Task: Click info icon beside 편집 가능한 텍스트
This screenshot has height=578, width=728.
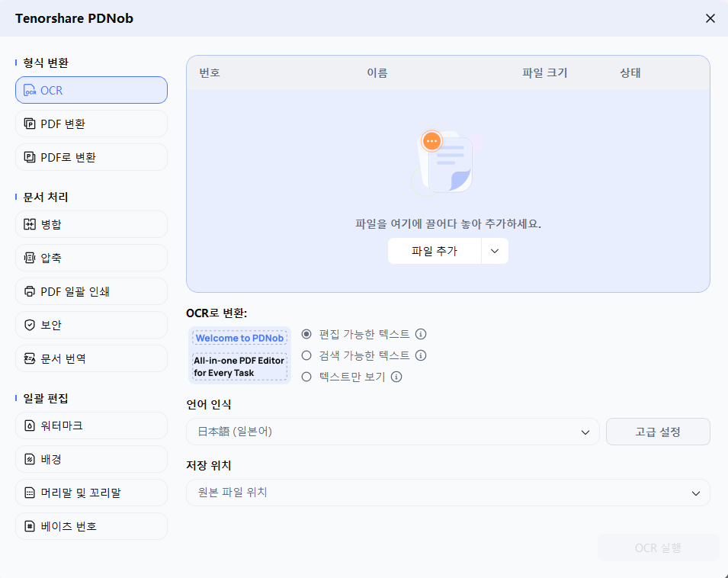Action: coord(421,334)
